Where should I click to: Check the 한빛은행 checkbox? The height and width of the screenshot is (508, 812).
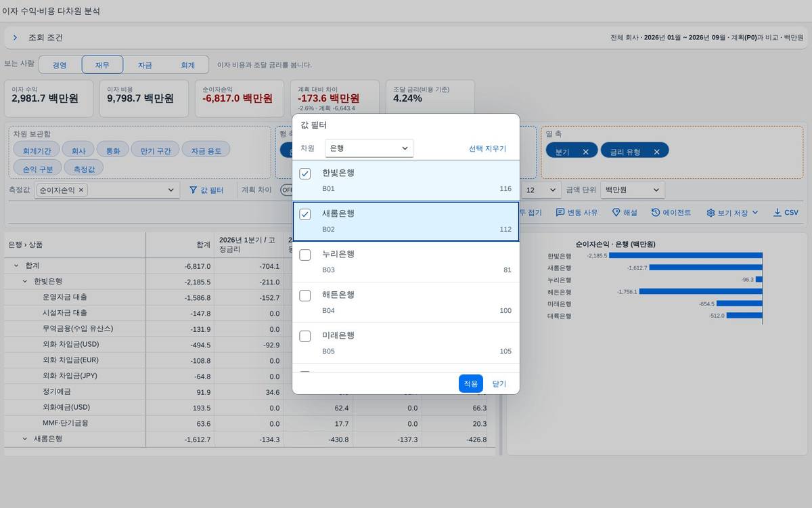[x=305, y=174]
